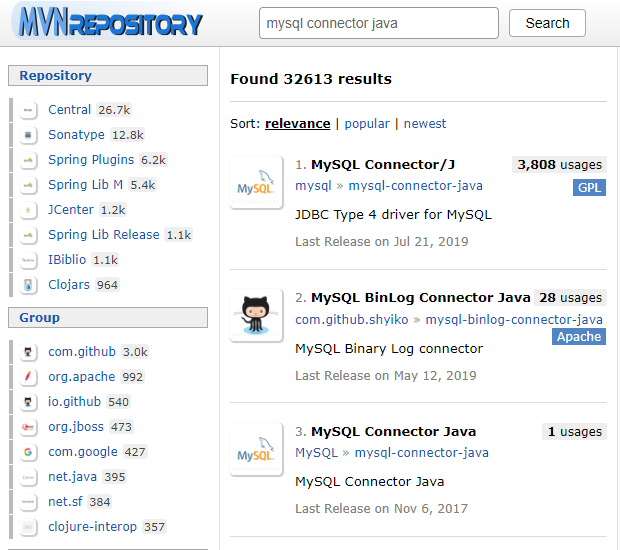Open the mysql-binlog-connector-java artifact link

click(x=514, y=319)
